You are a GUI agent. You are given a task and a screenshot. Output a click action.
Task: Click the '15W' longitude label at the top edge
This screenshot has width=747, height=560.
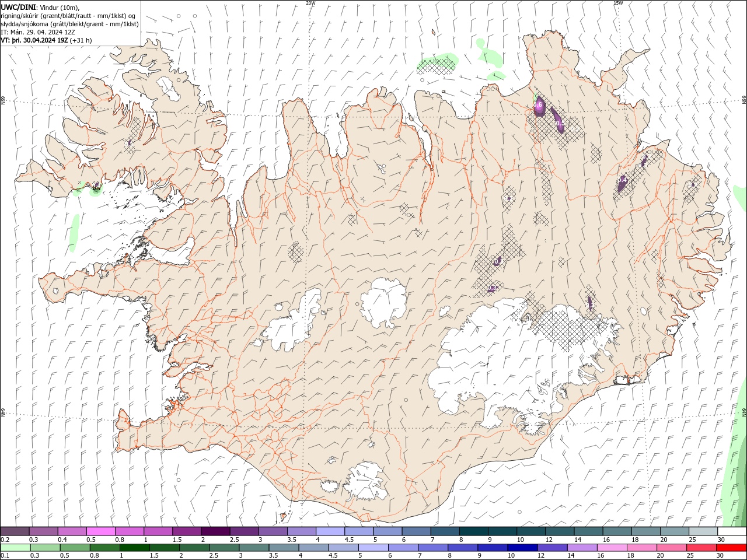click(618, 3)
